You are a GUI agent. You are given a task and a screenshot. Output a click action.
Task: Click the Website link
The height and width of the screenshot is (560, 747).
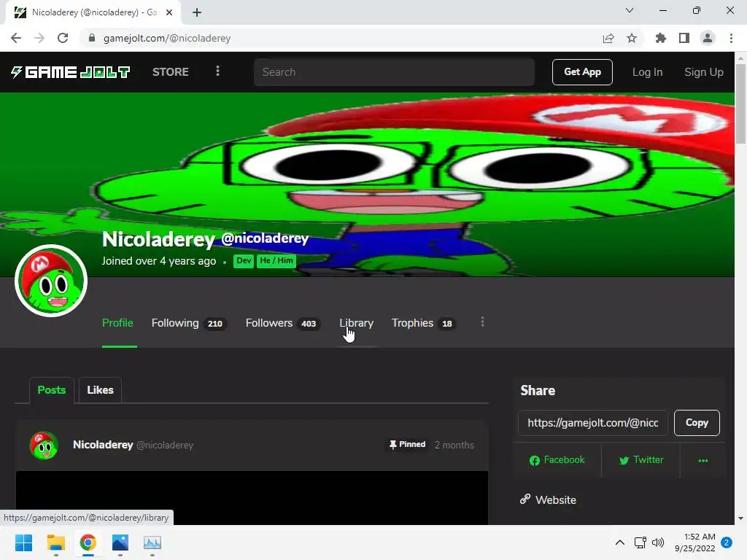[x=549, y=499]
